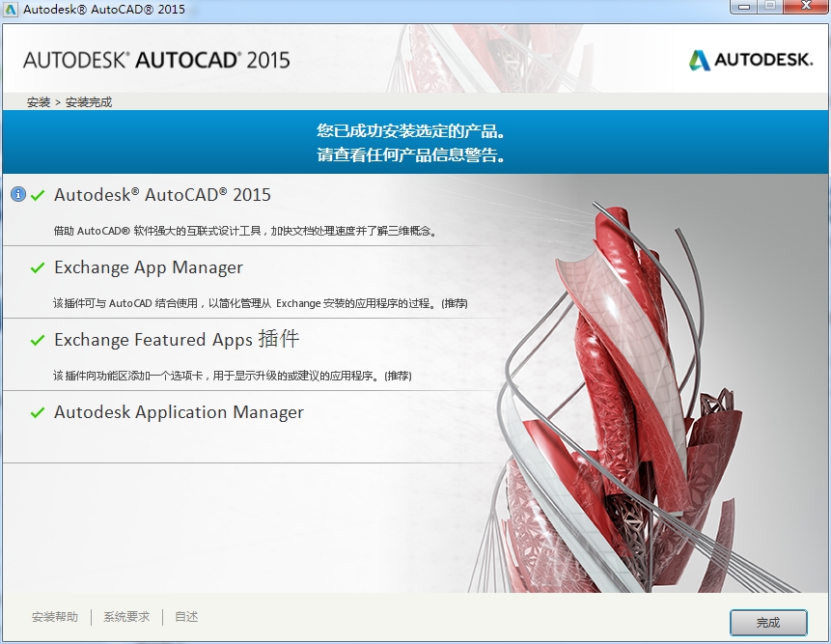Click the green checkmark next to Autodesk AutoCAD 2015
The image size is (831, 644).
pos(37,193)
